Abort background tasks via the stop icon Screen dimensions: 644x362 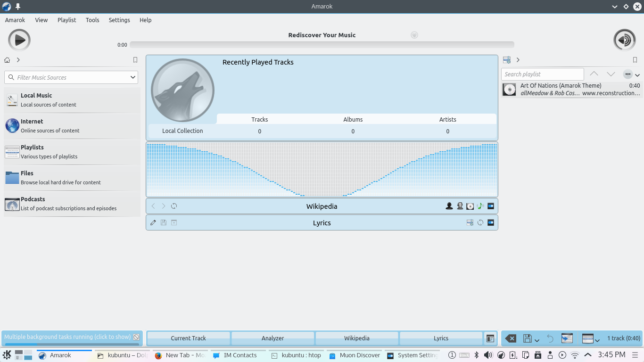[136, 337]
